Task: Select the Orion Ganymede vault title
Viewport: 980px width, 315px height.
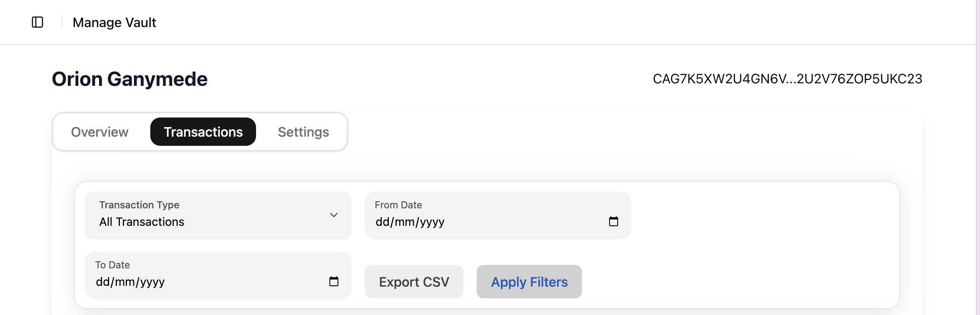Action: 129,78
